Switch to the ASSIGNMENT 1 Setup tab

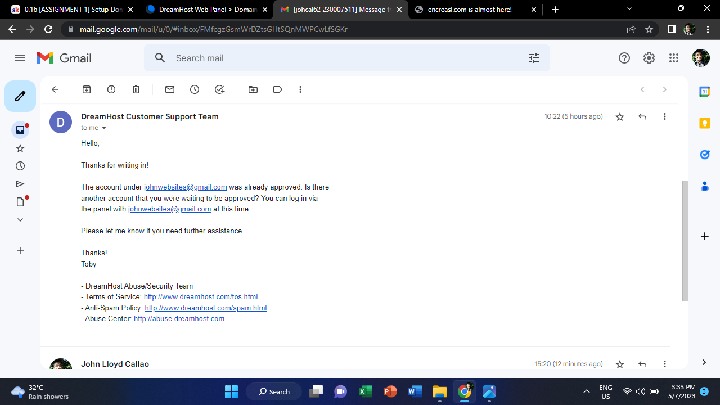click(70, 9)
